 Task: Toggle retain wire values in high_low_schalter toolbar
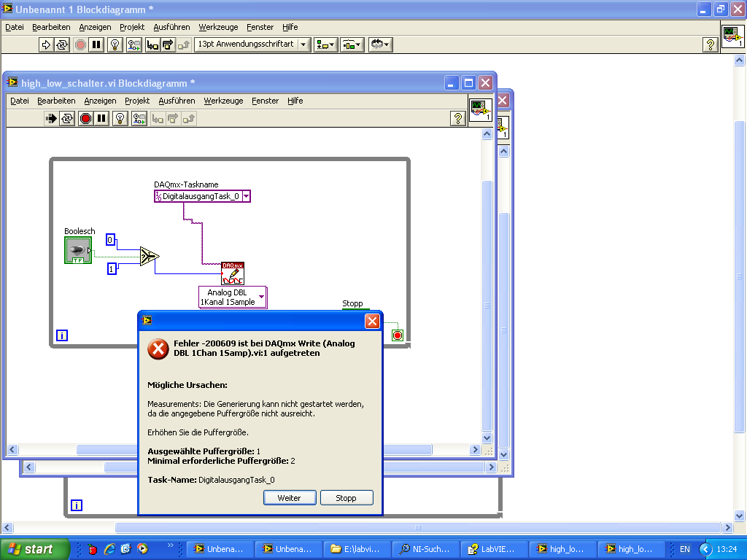pos(139,119)
